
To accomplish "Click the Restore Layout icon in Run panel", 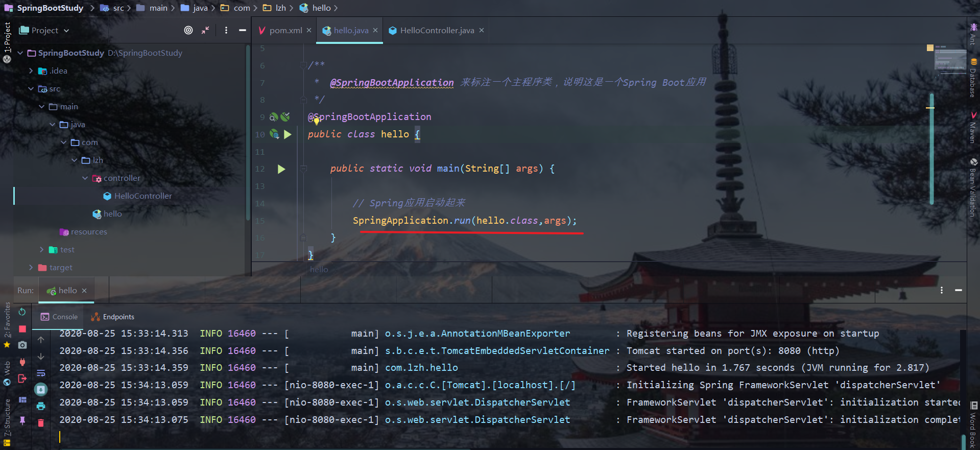I will (22, 400).
